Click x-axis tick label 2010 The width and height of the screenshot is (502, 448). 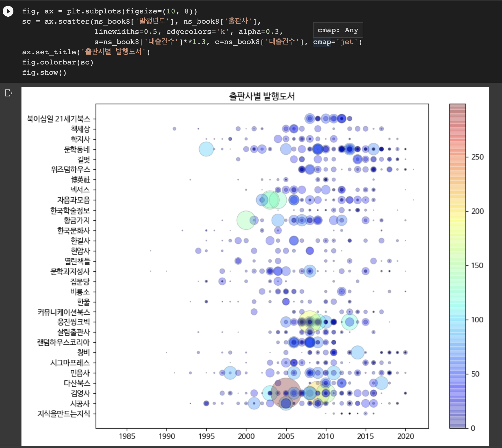pos(326,436)
